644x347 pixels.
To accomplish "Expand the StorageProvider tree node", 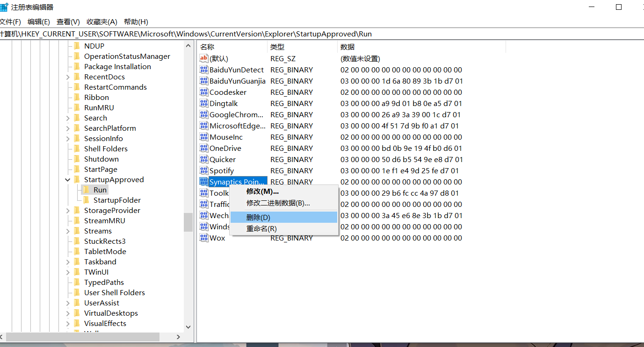I will pos(68,211).
